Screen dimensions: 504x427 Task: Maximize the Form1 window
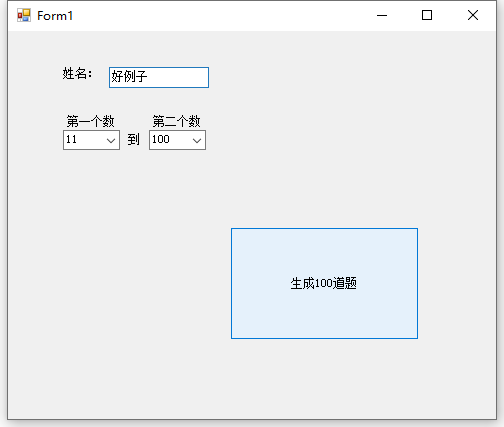[x=427, y=15]
